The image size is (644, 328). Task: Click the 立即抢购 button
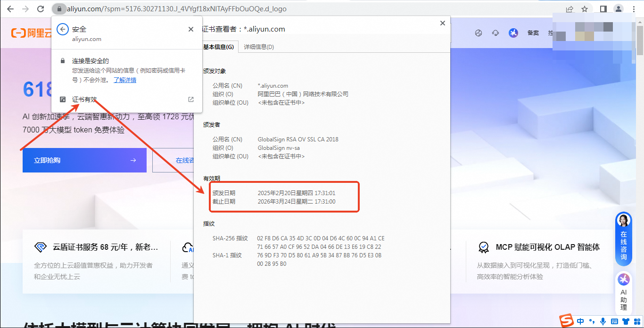84,160
